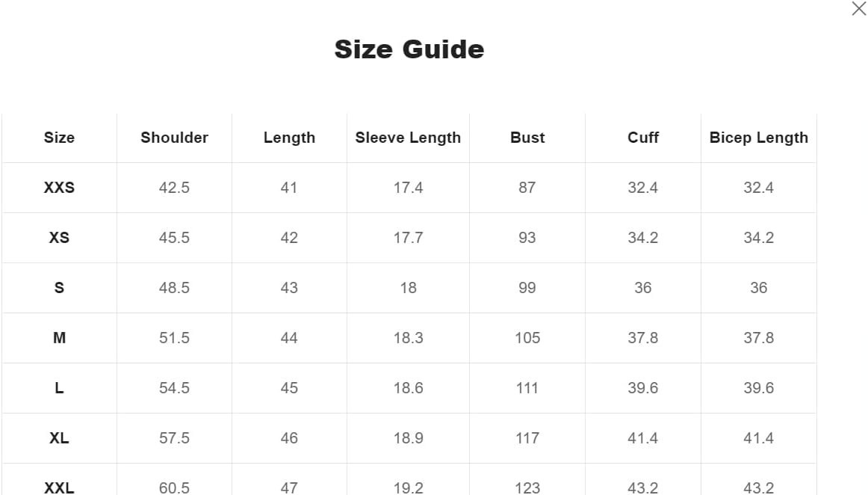Select the M size row label
868x495 pixels.
59,338
